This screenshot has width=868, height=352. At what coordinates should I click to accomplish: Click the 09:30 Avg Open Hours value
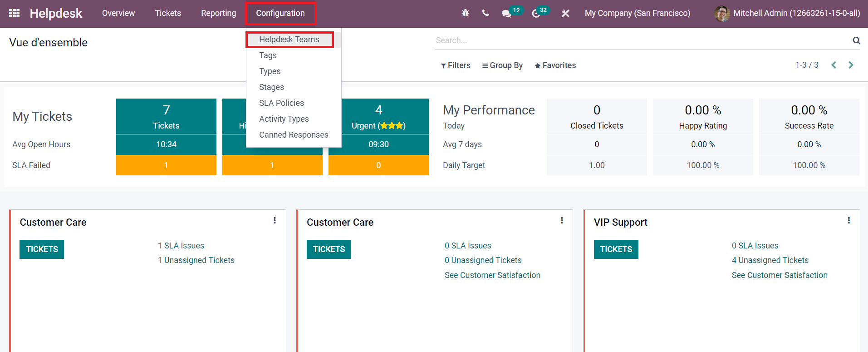378,144
